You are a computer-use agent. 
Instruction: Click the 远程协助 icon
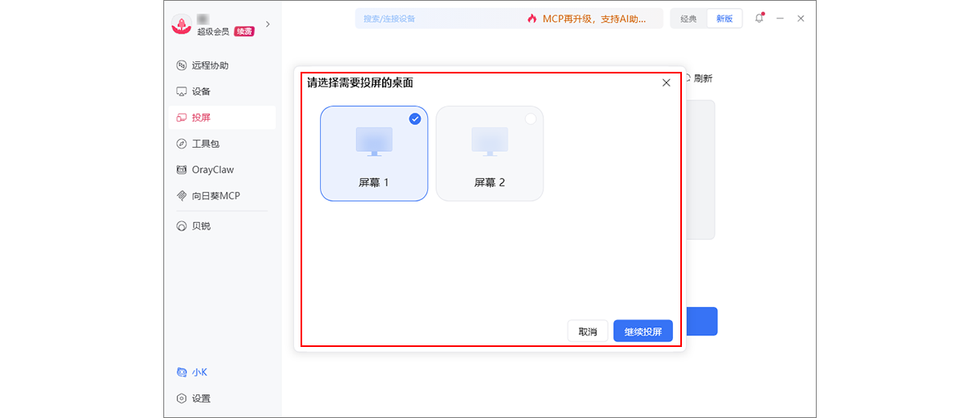[x=182, y=65]
